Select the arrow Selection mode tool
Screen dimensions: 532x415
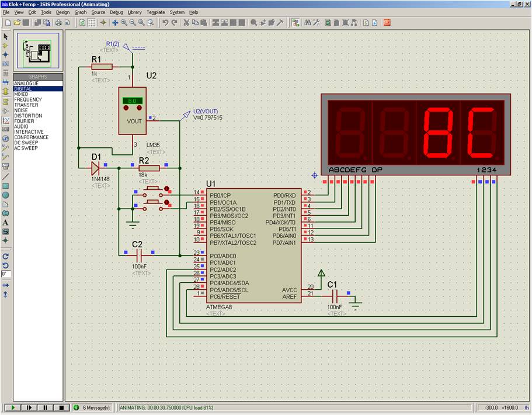6,36
